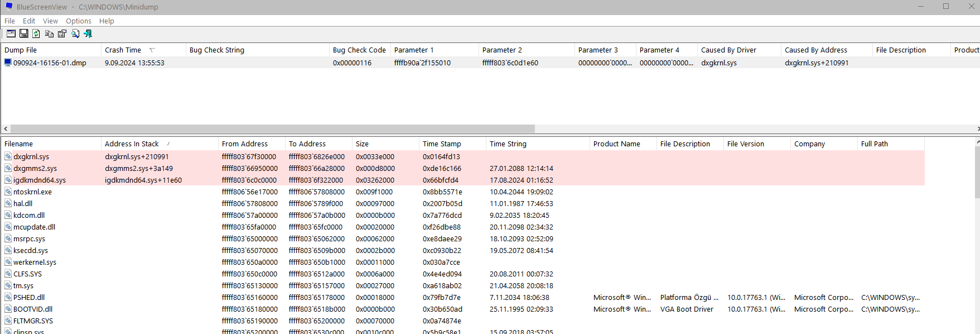Image resolution: width=980 pixels, height=334 pixels.
Task: Sort by Address In Stack column header
Action: click(132, 144)
